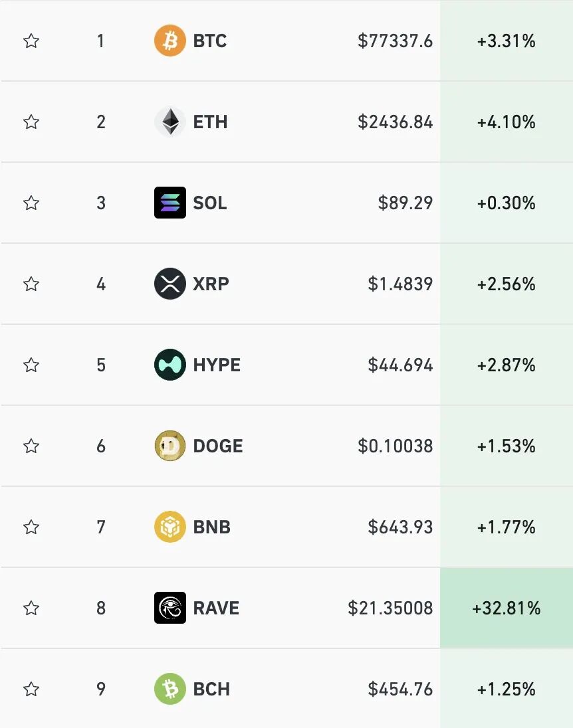Click the BTC price $77337.6
Image resolution: width=573 pixels, height=728 pixels.
395,41
